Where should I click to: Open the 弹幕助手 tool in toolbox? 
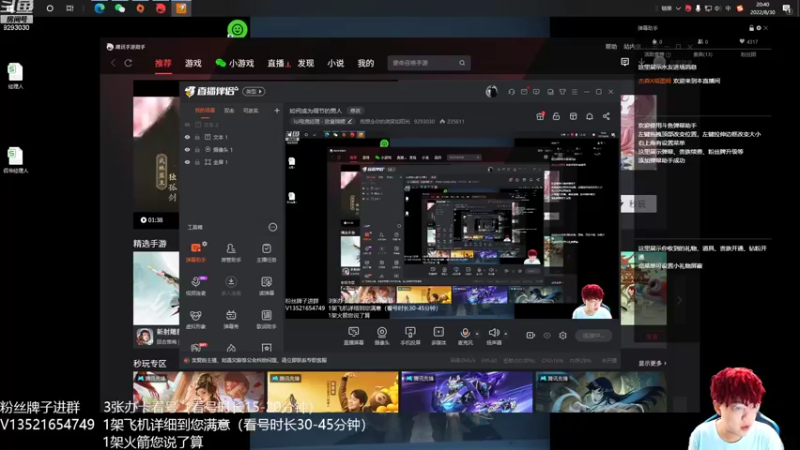click(x=196, y=253)
